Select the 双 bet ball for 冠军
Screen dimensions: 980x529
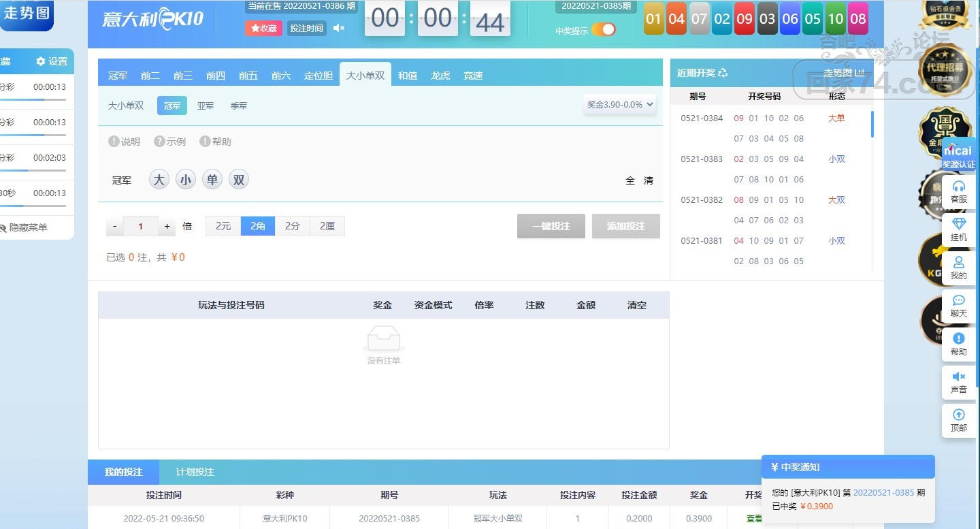(x=239, y=180)
